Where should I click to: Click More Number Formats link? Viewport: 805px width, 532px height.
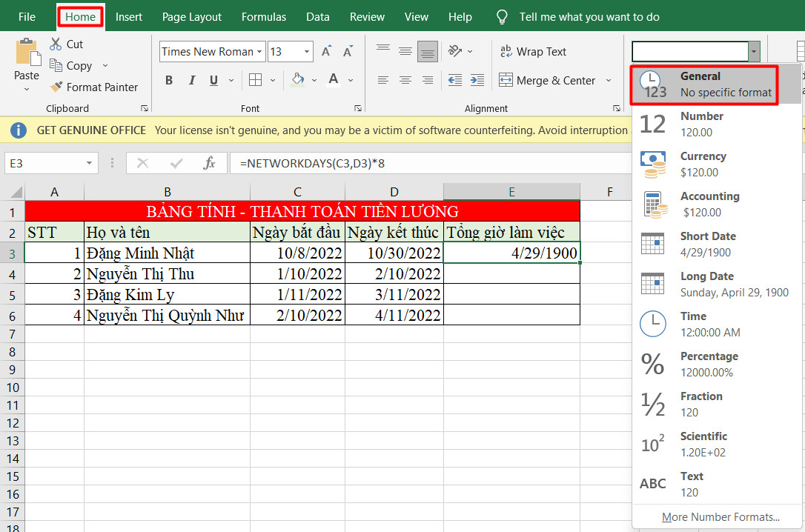point(720,516)
